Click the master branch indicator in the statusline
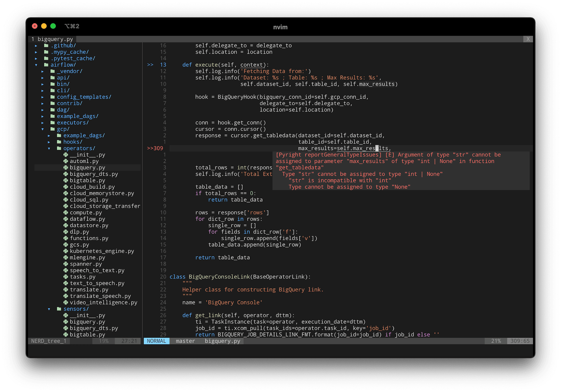This screenshot has height=392, width=561. click(x=185, y=341)
